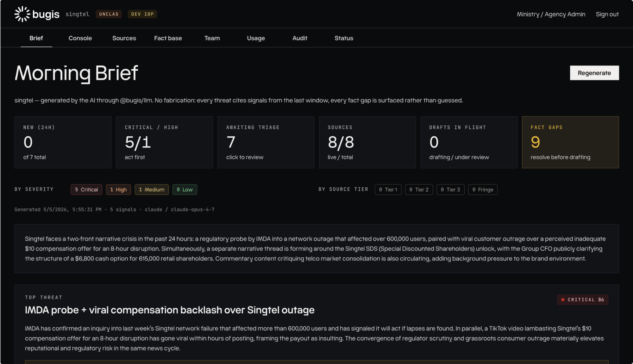The image size is (633, 364).
Task: Open the Critical / High stat card
Action: click(x=165, y=142)
